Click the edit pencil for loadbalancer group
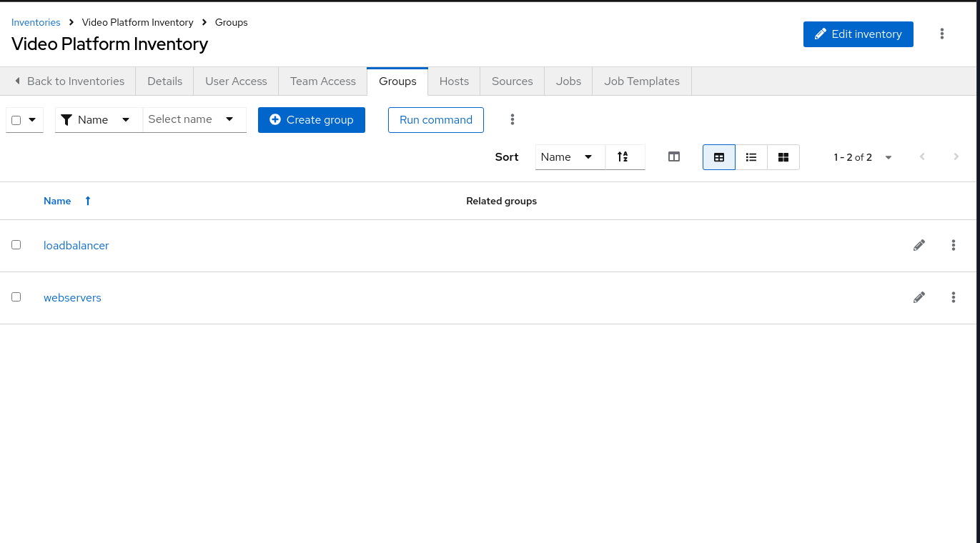 (919, 245)
